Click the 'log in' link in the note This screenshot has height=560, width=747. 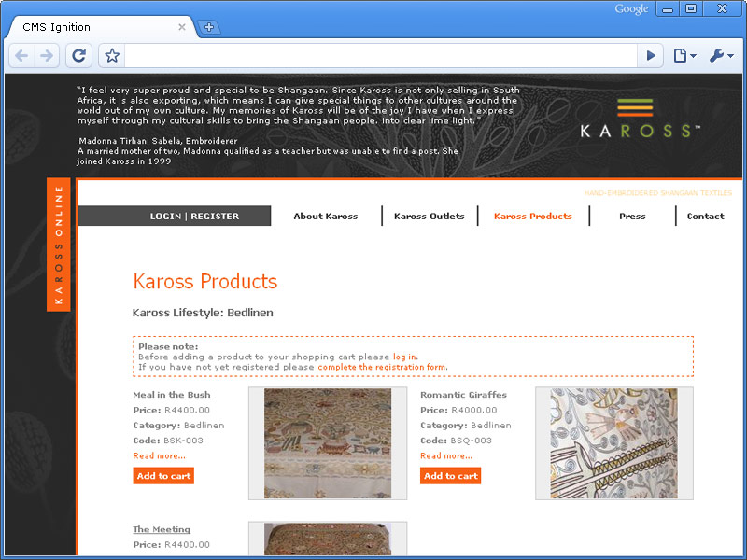tap(404, 357)
